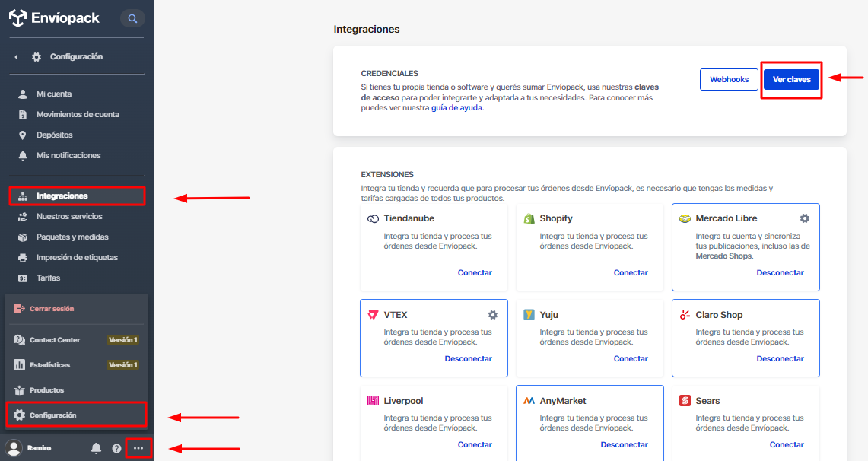The height and width of the screenshot is (461, 868).
Task: Click the Mi cuenta person icon
Action: pyautogui.click(x=23, y=94)
